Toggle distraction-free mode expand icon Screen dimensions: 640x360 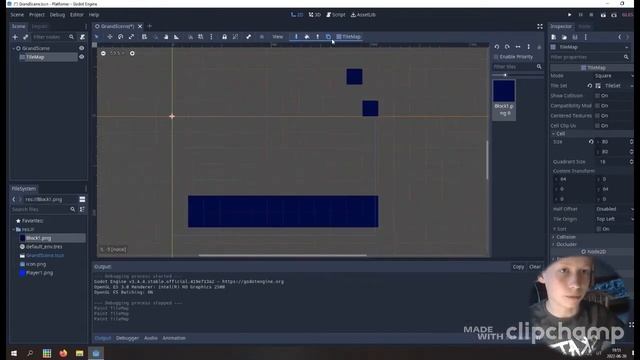(x=540, y=27)
